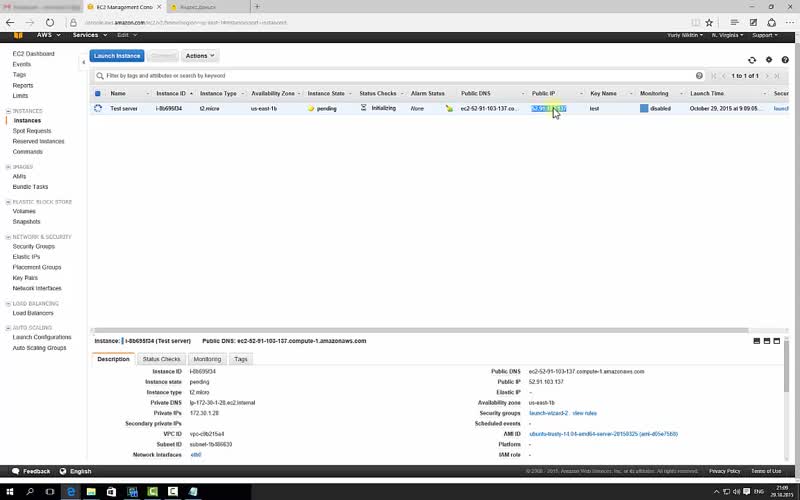
Task: Open Windows Store from taskbar
Action: [x=111, y=492]
